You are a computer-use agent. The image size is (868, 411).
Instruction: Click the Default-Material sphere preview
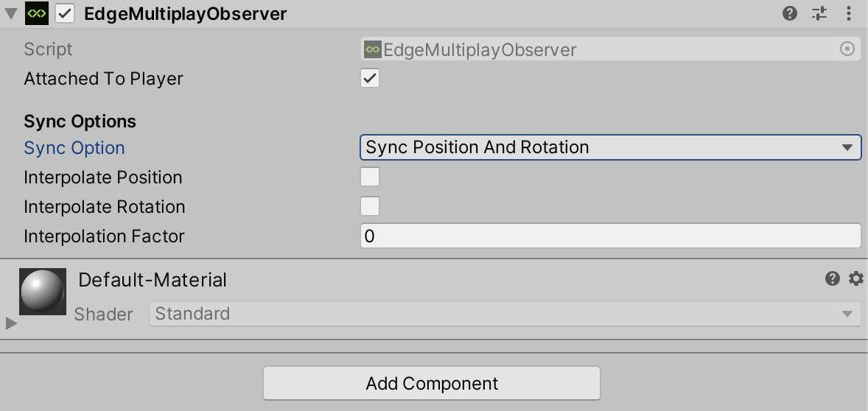43,292
